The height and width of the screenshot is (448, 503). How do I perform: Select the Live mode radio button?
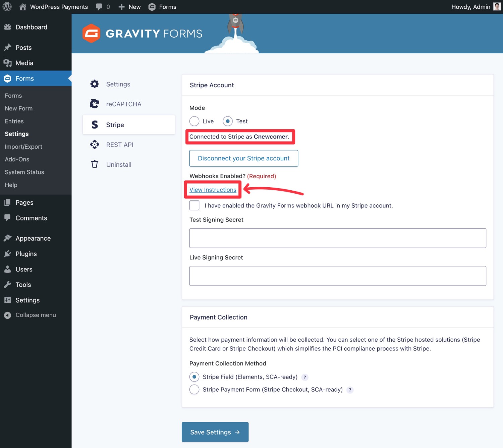tap(194, 121)
